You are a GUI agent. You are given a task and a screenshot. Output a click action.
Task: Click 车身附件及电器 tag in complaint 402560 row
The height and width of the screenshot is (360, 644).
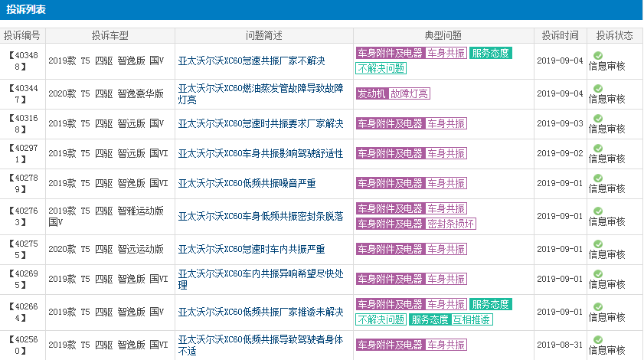390,345
